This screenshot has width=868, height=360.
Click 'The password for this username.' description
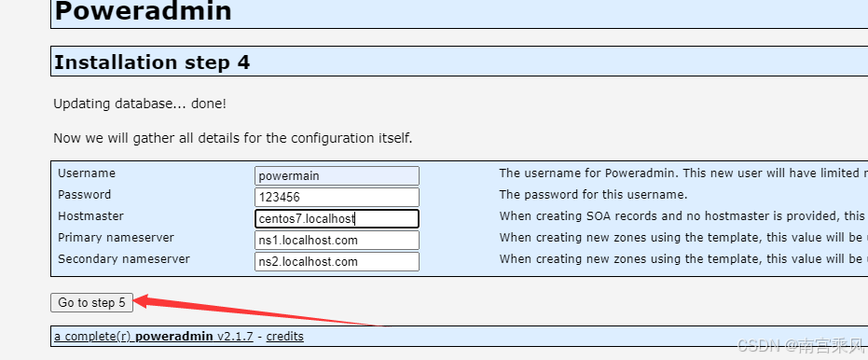(x=593, y=194)
